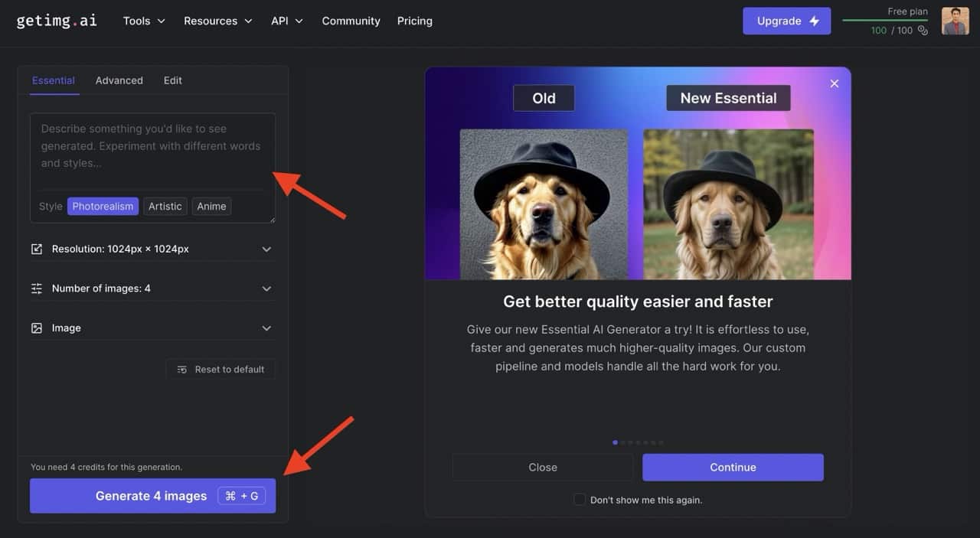Click Continue on the New Essential popup

(732, 467)
